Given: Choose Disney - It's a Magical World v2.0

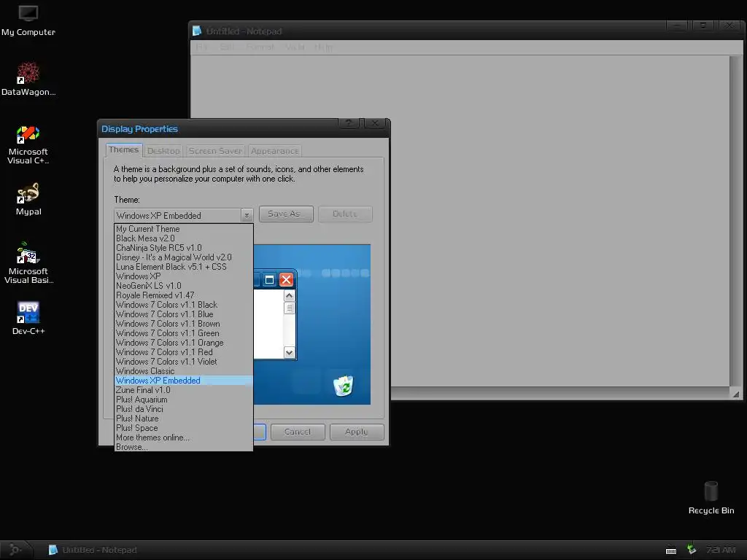Looking at the screenshot, I should pos(183,257).
